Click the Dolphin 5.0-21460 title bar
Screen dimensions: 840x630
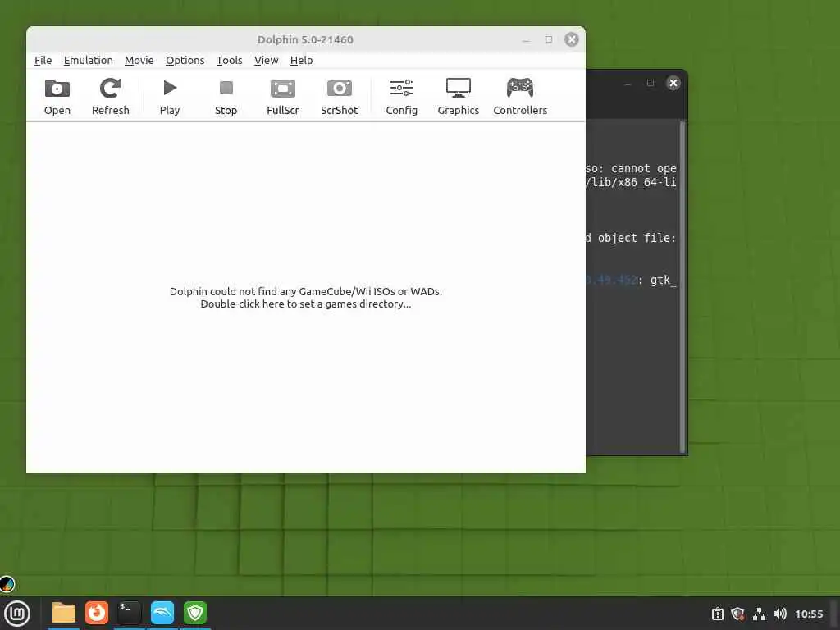305,39
